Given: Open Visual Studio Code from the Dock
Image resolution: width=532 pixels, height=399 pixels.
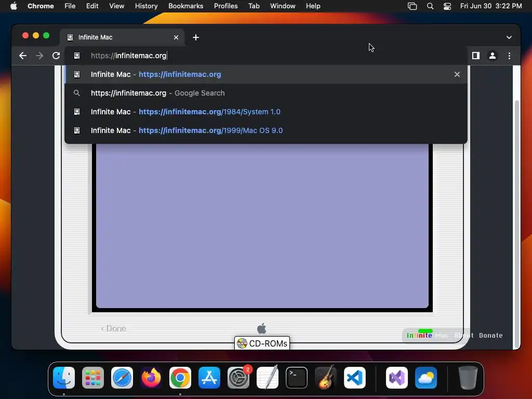Looking at the screenshot, I should tap(354, 378).
